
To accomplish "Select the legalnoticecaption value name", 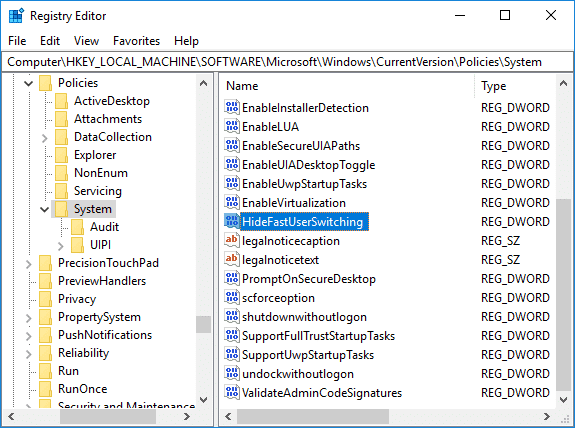I will [x=291, y=241].
